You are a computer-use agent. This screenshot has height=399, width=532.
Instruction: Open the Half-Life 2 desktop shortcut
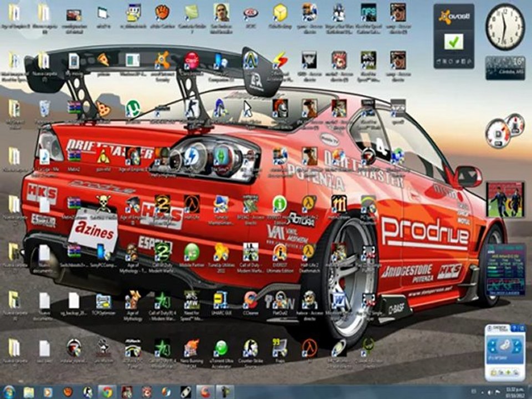click(309, 203)
